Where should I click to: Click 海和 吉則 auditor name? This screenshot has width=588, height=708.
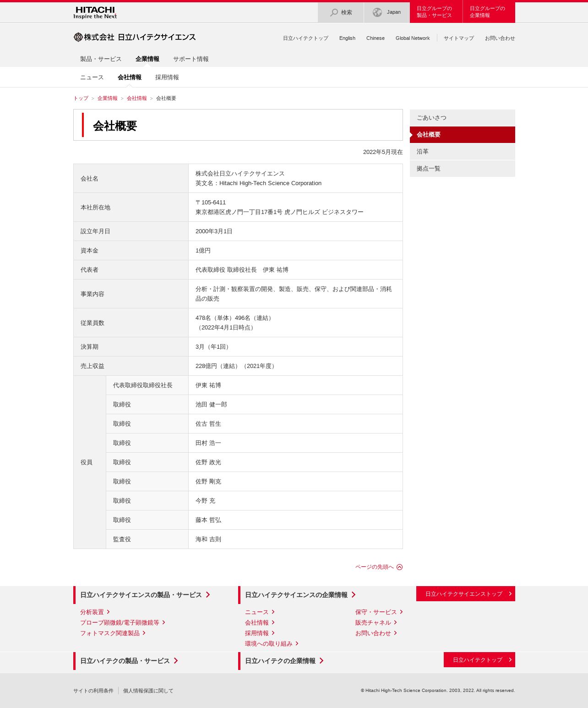(208, 539)
